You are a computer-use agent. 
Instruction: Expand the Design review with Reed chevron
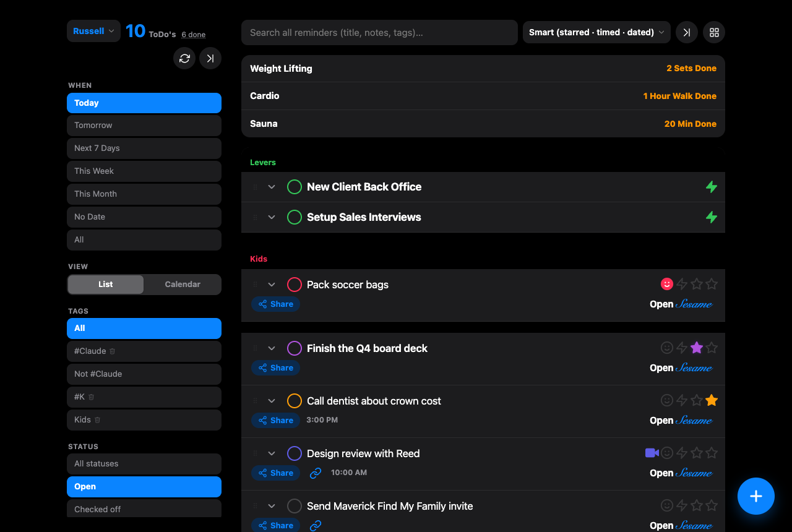[x=272, y=453]
